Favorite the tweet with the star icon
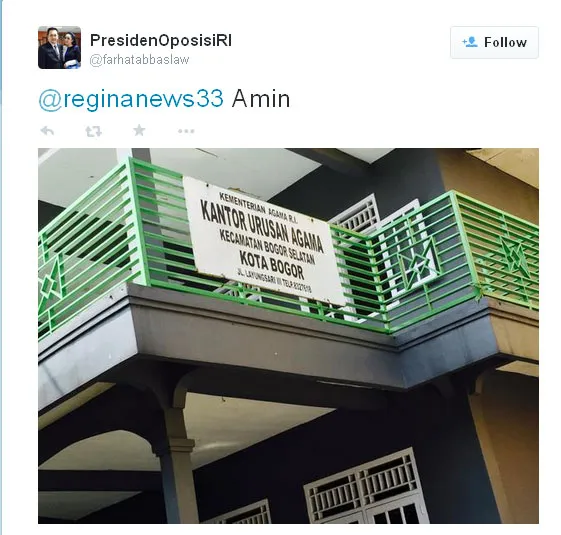Image resolution: width=561 pixels, height=535 pixels. click(x=139, y=130)
